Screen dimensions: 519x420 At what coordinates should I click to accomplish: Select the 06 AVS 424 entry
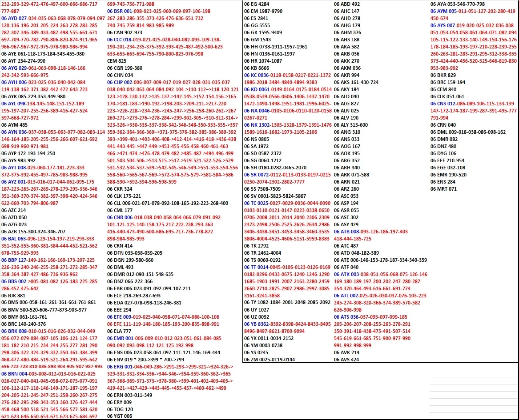346,360
